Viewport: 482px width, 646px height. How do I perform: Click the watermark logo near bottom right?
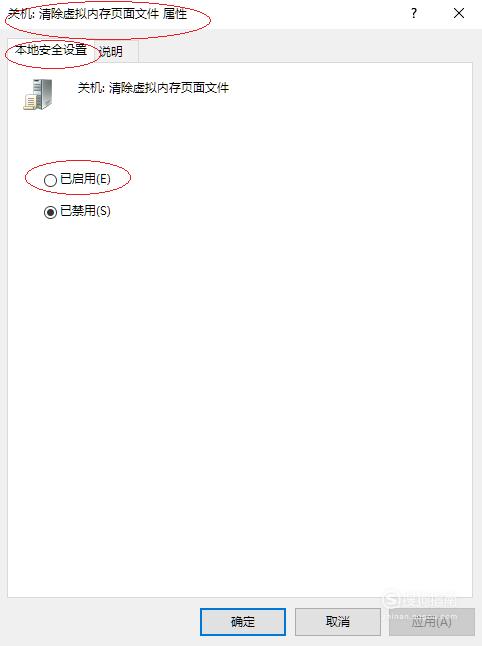[x=419, y=601]
